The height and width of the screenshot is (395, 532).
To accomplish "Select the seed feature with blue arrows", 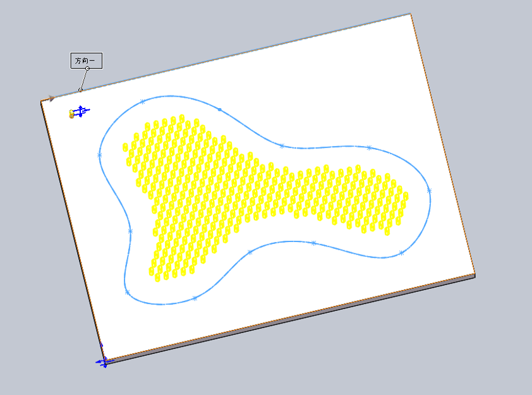I will pyautogui.click(x=80, y=112).
